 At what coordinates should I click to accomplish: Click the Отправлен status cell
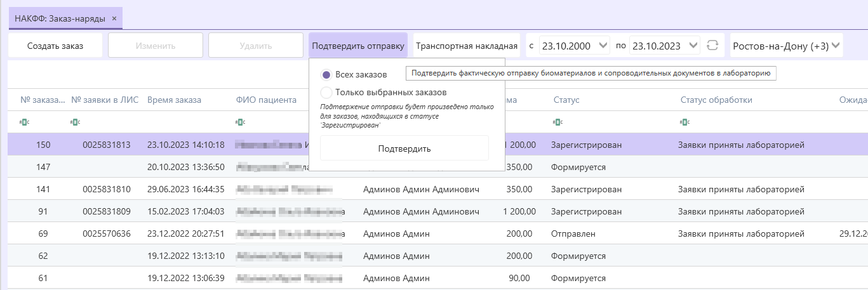coord(573,234)
